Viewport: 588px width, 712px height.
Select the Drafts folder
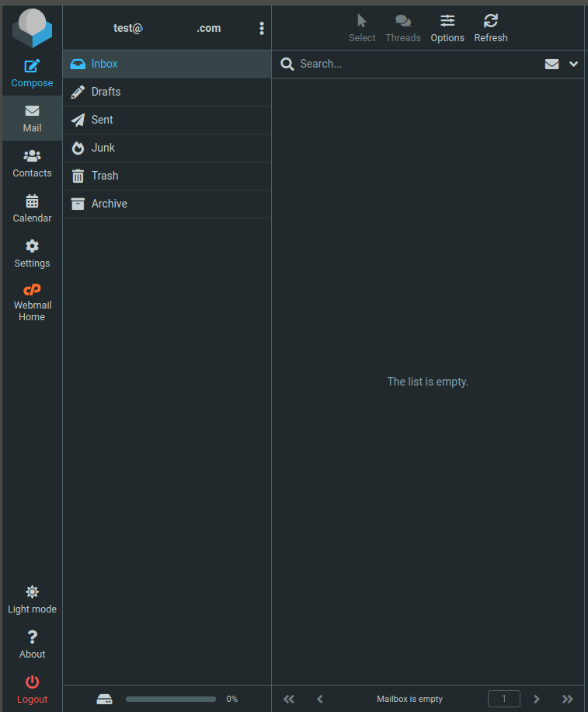click(x=106, y=92)
